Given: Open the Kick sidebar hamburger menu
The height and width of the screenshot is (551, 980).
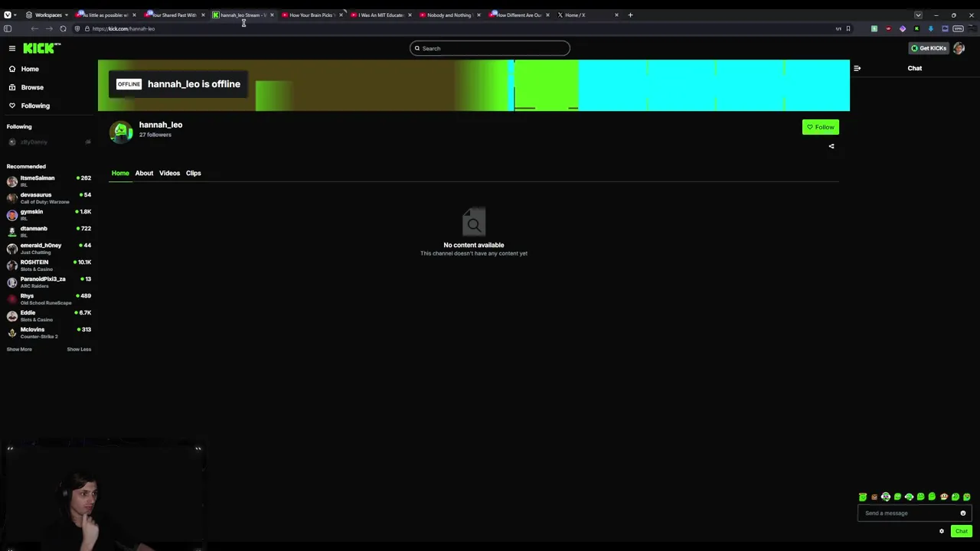Looking at the screenshot, I should (x=12, y=48).
